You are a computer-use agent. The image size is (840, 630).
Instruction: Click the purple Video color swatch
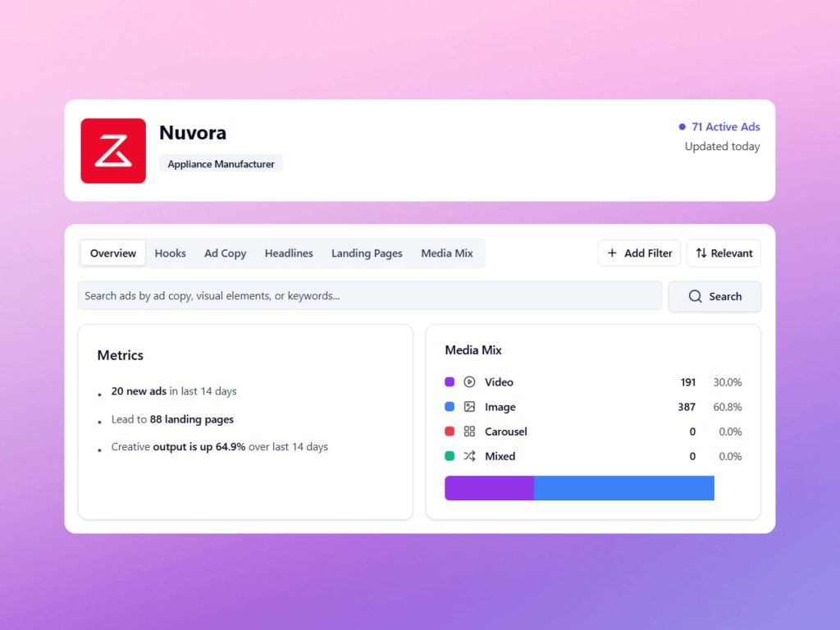(450, 382)
